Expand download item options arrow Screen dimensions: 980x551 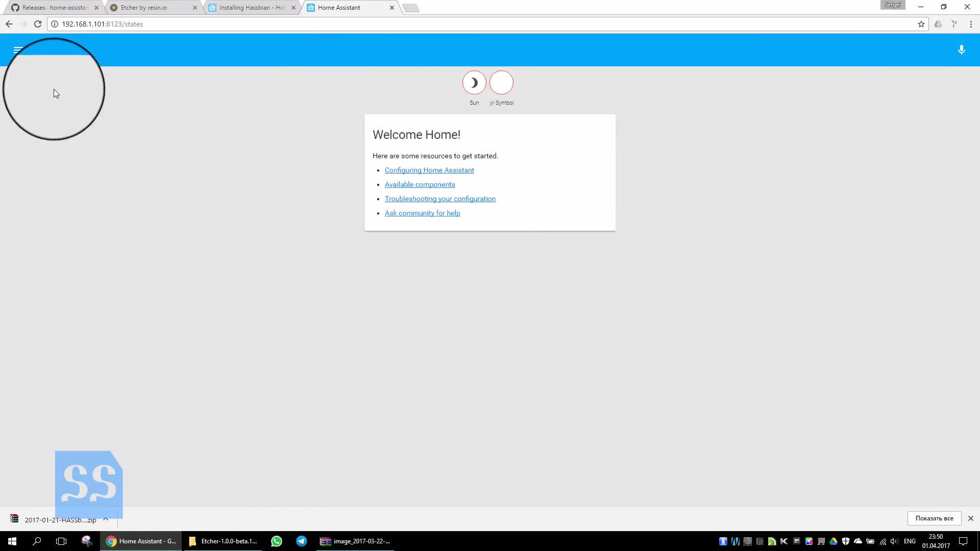pyautogui.click(x=106, y=519)
